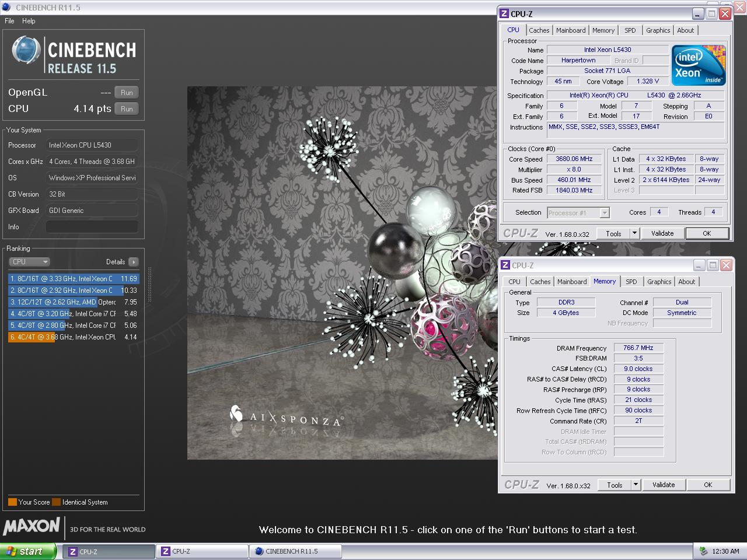Activate second CPU-Z taskbar button
The width and height of the screenshot is (747, 560).
coord(202,551)
